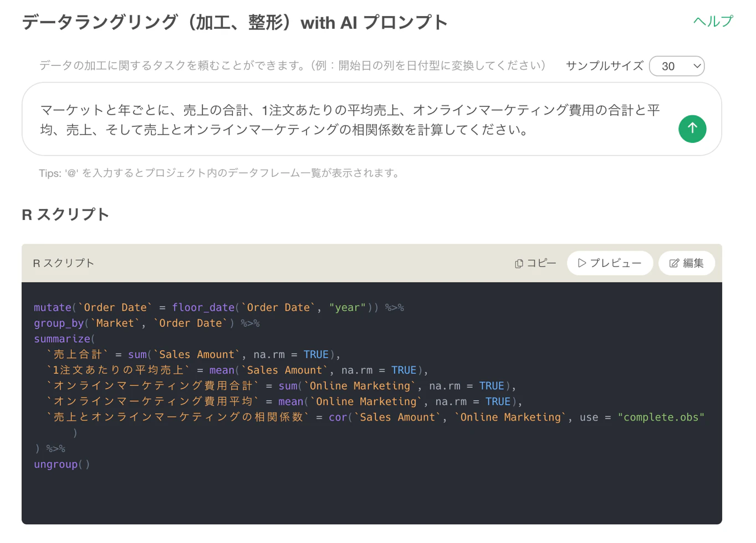Click the cor( correlation line in script
The height and width of the screenshot is (543, 756).
[375, 417]
